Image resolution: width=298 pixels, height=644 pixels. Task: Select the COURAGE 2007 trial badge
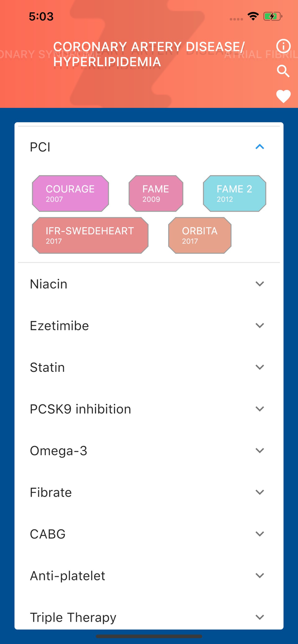[70, 193]
